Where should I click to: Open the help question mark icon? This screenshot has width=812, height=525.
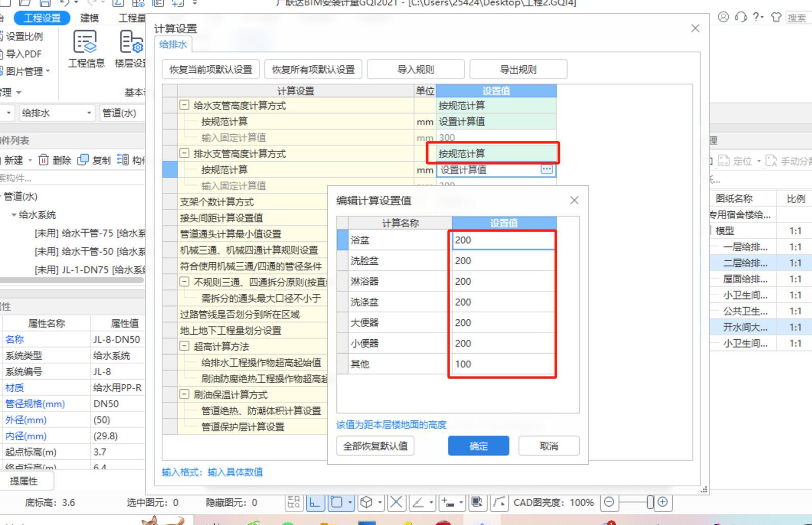(758, 17)
